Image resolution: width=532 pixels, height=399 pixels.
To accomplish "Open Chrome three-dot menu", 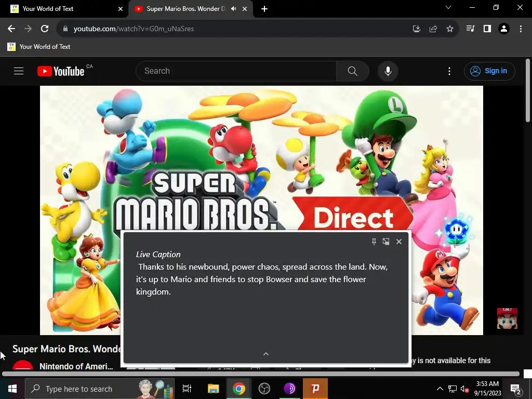I will pos(521,29).
